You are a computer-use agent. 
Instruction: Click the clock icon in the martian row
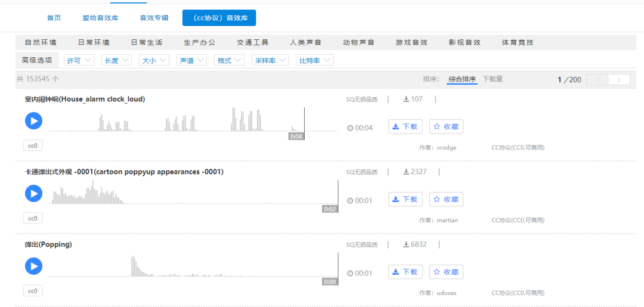click(350, 201)
